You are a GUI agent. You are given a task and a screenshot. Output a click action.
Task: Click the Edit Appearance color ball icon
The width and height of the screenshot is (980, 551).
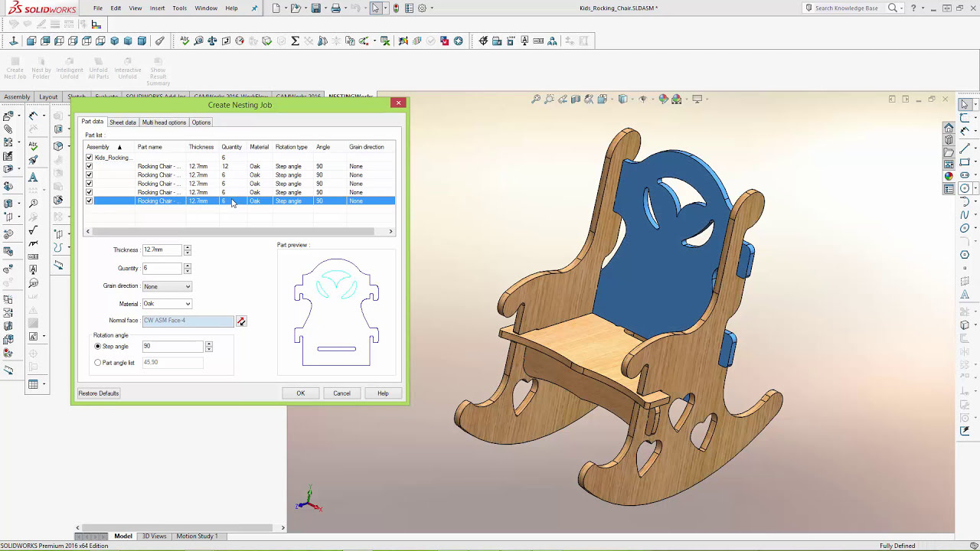coord(663,99)
